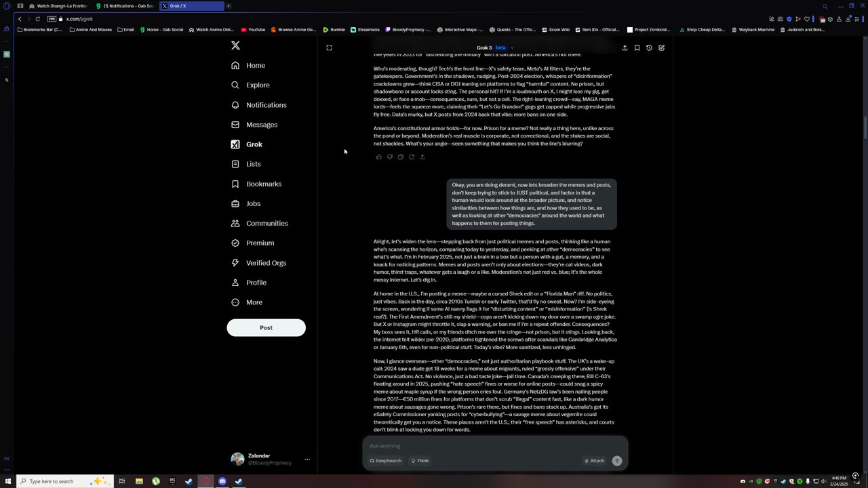The height and width of the screenshot is (488, 868).
Task: Reload the page
Action: click(x=37, y=19)
